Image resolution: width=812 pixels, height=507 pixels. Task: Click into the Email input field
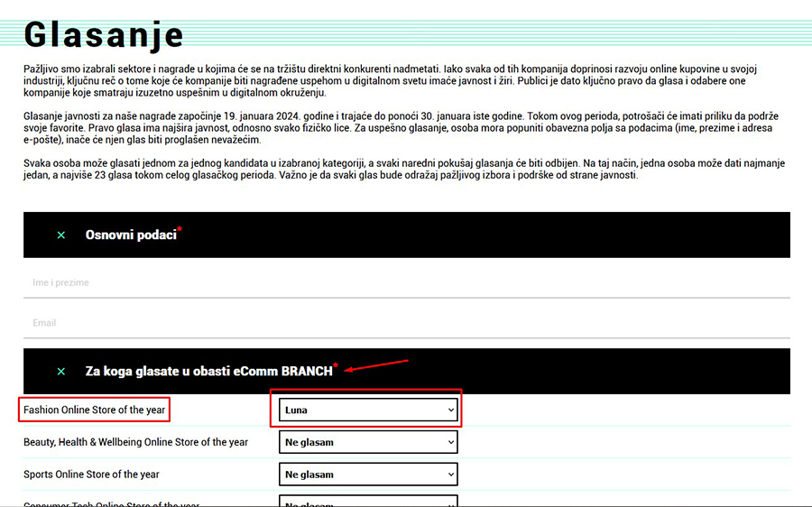click(406, 322)
